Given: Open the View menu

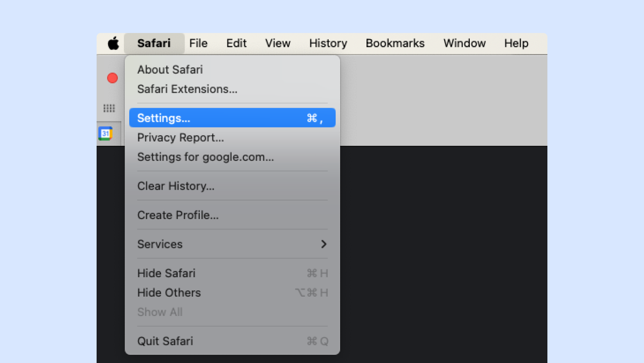Looking at the screenshot, I should click(277, 43).
